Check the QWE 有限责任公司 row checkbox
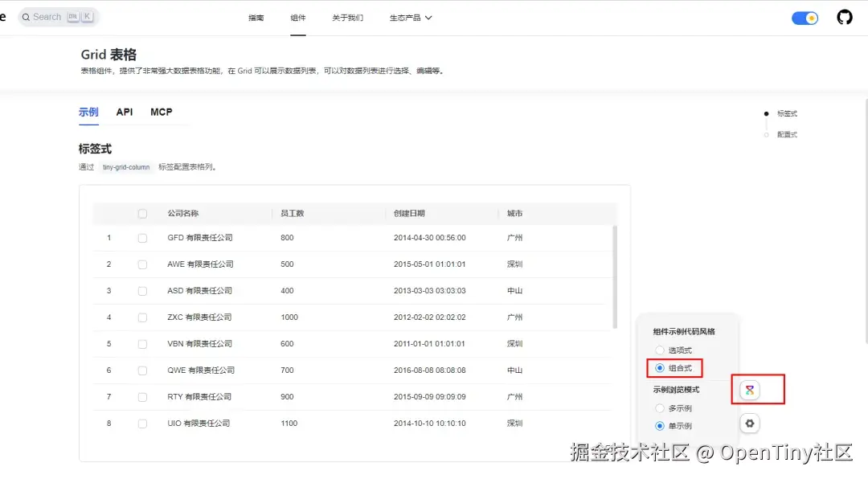The image size is (868, 479). tap(143, 371)
